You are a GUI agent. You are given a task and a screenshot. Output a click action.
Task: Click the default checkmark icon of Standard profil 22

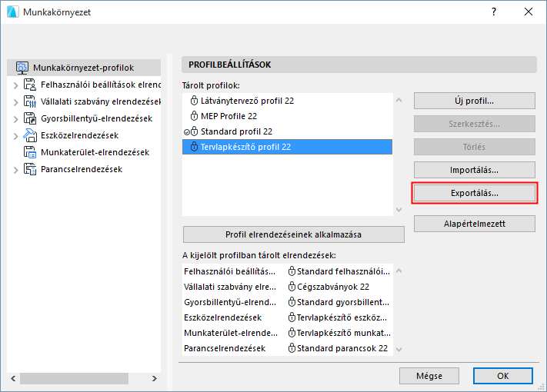[x=187, y=132]
